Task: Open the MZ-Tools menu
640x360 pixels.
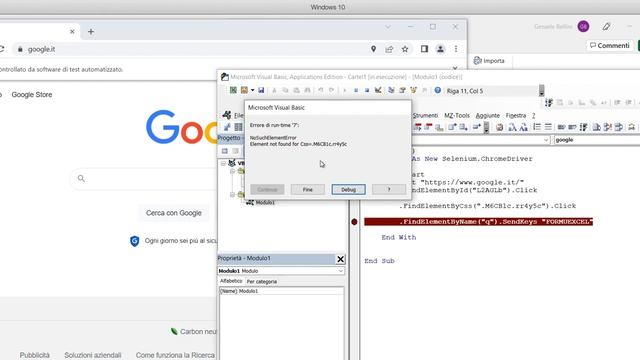Action: tap(457, 116)
